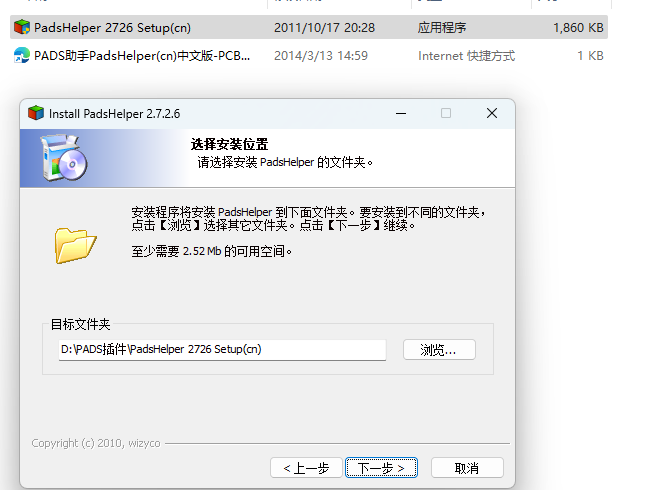Click the 应用程序 type cell

click(442, 27)
